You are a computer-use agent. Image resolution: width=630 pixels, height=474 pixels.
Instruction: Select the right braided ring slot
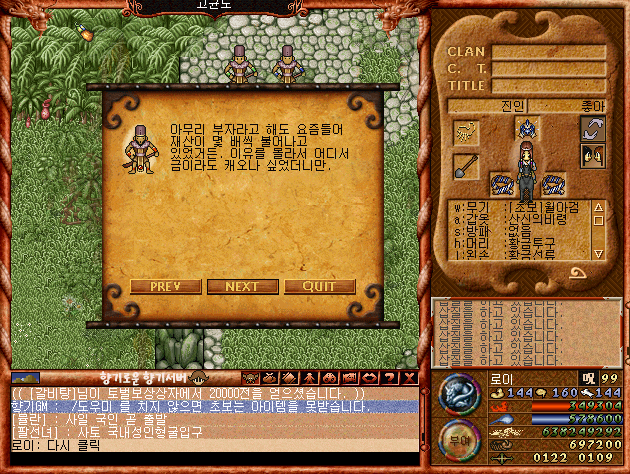click(554, 185)
